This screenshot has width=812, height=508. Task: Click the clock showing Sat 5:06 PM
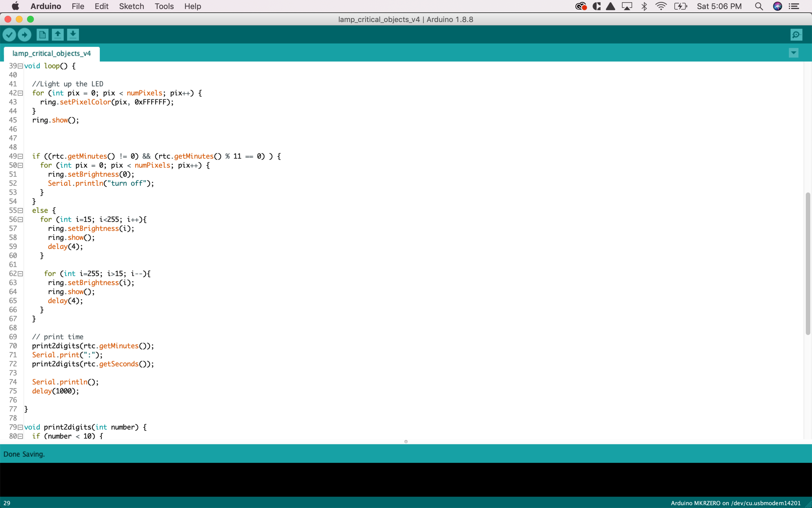point(719,7)
